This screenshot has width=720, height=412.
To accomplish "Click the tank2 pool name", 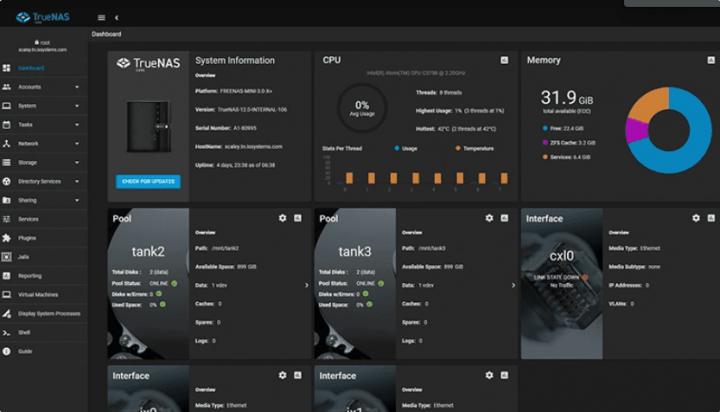I will 148,251.
